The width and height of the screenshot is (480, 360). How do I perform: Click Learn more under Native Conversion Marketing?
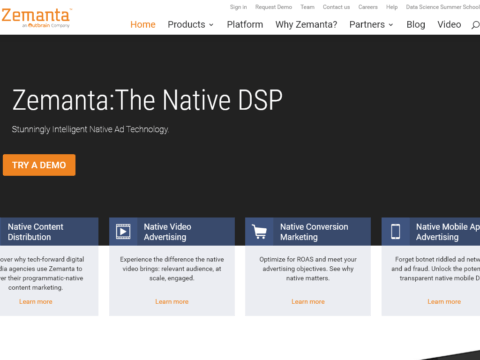click(x=308, y=302)
